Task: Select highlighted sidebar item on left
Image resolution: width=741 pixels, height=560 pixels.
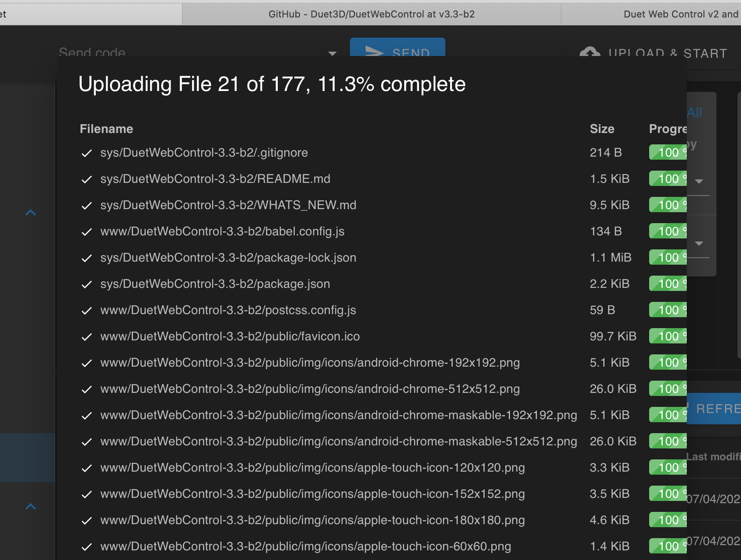Action: click(x=28, y=458)
